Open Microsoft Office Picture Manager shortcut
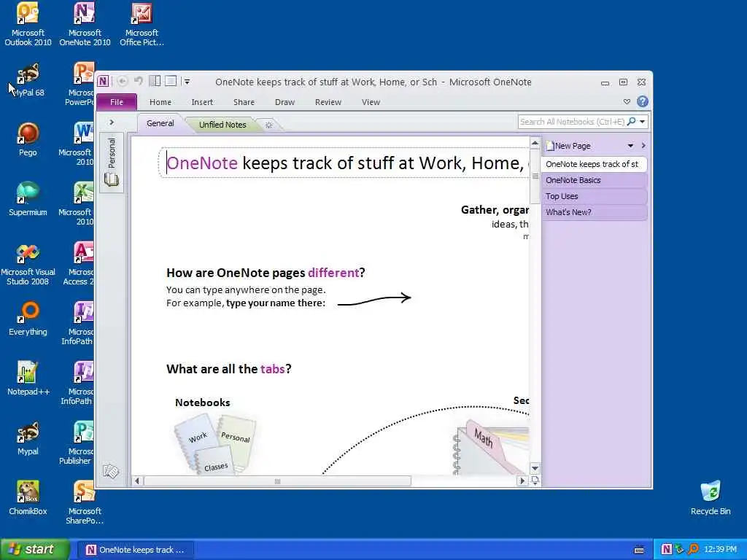This screenshot has height=560, width=747. point(142,24)
